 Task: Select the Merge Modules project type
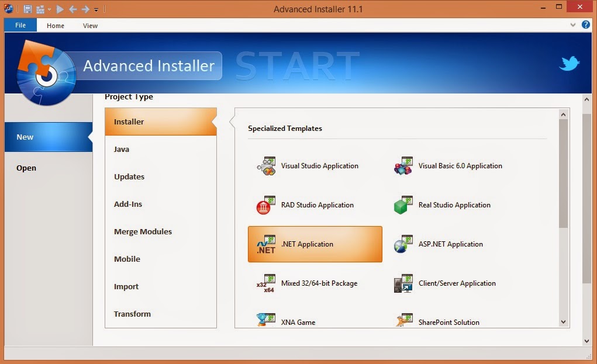tap(143, 231)
